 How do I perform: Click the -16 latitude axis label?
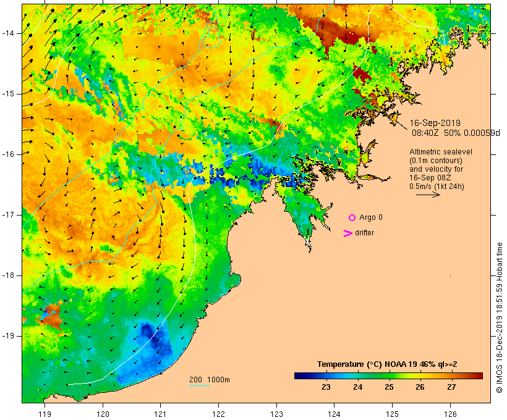(x=8, y=154)
